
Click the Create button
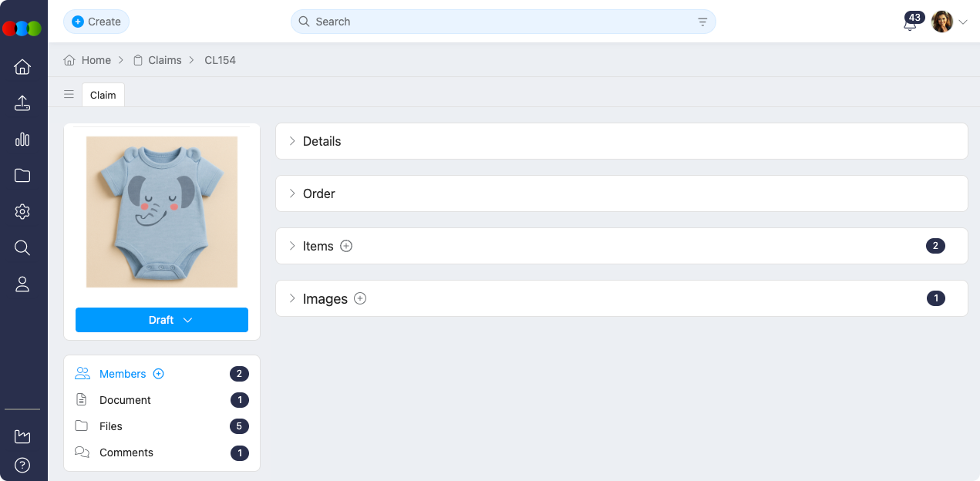[x=96, y=22]
